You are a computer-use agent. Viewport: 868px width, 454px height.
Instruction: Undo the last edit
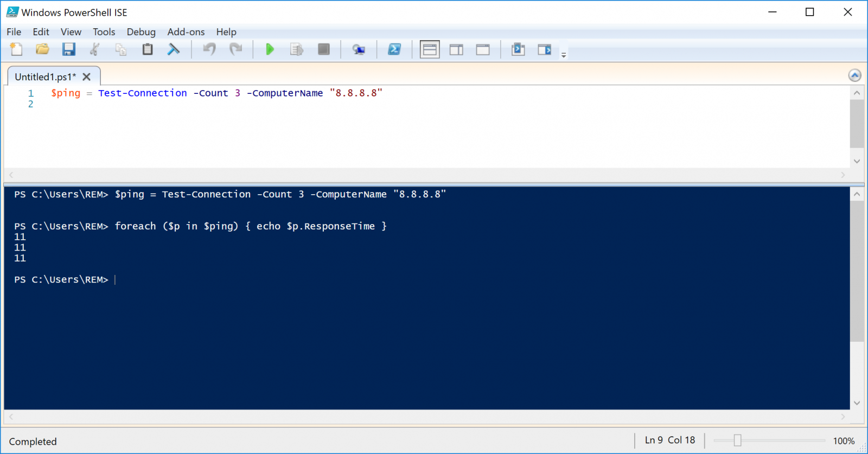(x=209, y=49)
